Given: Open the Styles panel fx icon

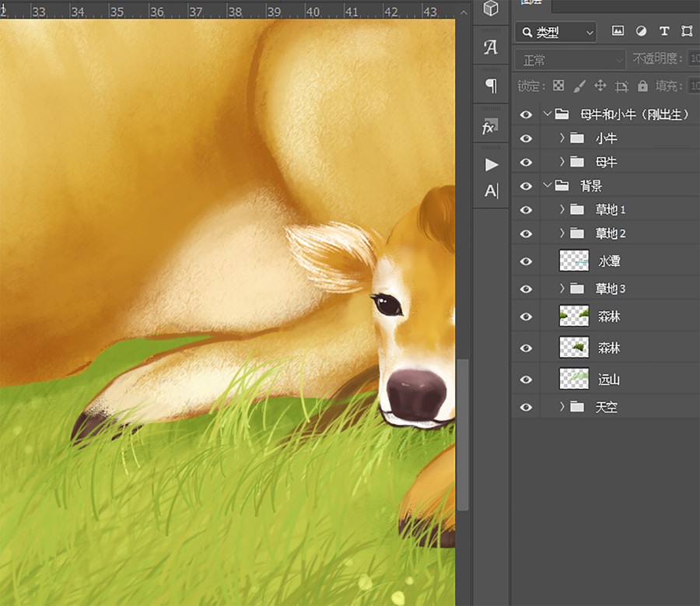Looking at the screenshot, I should (490, 127).
